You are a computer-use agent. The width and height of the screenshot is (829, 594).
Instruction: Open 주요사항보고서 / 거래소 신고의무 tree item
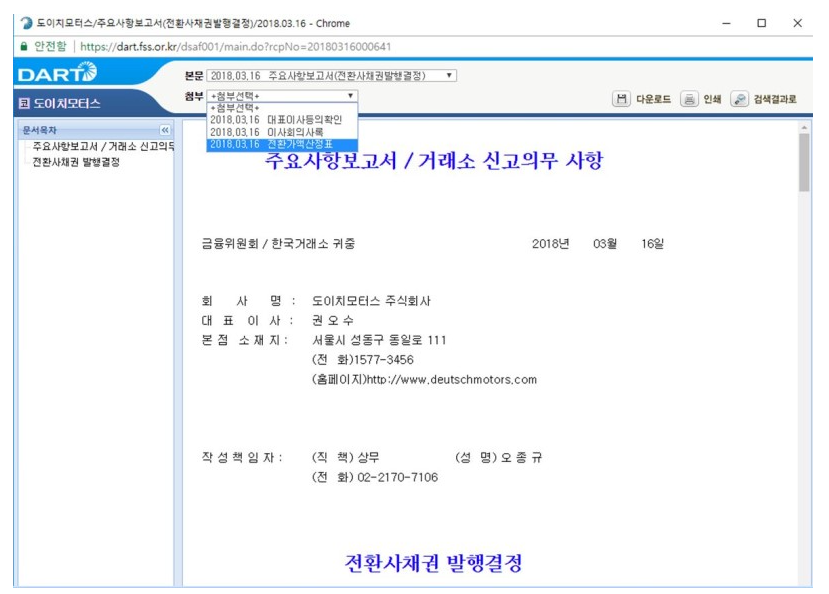[x=103, y=146]
